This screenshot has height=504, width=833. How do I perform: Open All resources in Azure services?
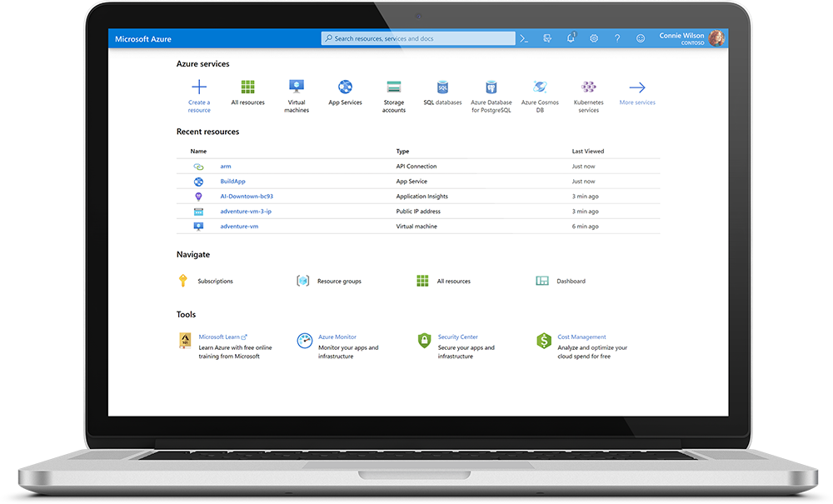247,87
